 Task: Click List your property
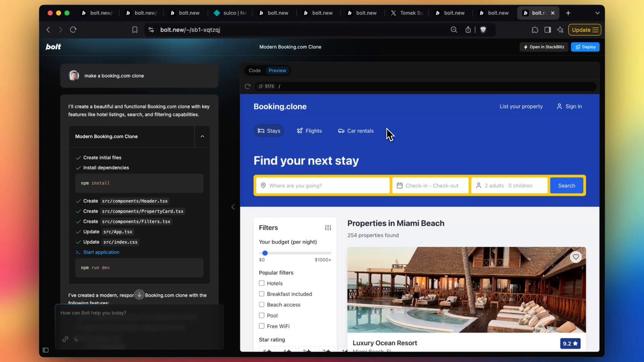pos(521,106)
